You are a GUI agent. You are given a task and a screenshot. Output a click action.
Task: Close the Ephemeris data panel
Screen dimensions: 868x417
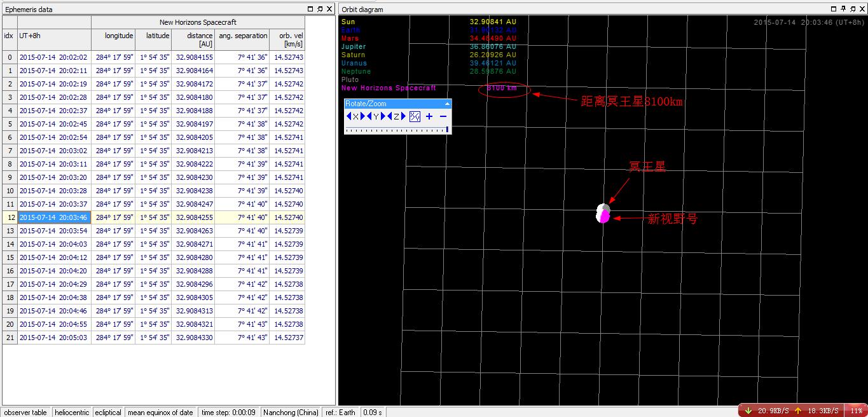(329, 9)
